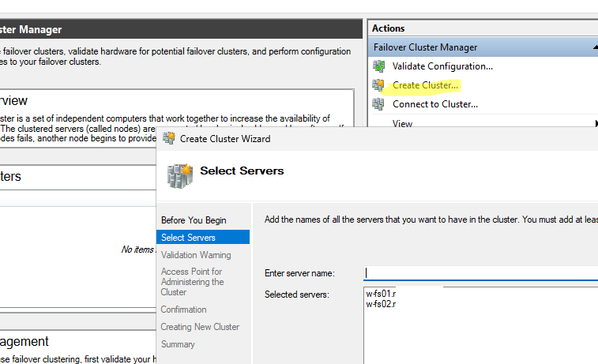Go to the Summary wizard step
Viewport: 598px width, 364px height.
[x=178, y=344]
